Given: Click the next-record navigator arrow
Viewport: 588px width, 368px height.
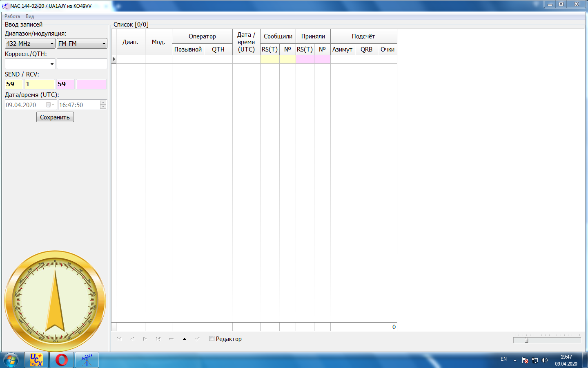Looking at the screenshot, I should pos(145,339).
